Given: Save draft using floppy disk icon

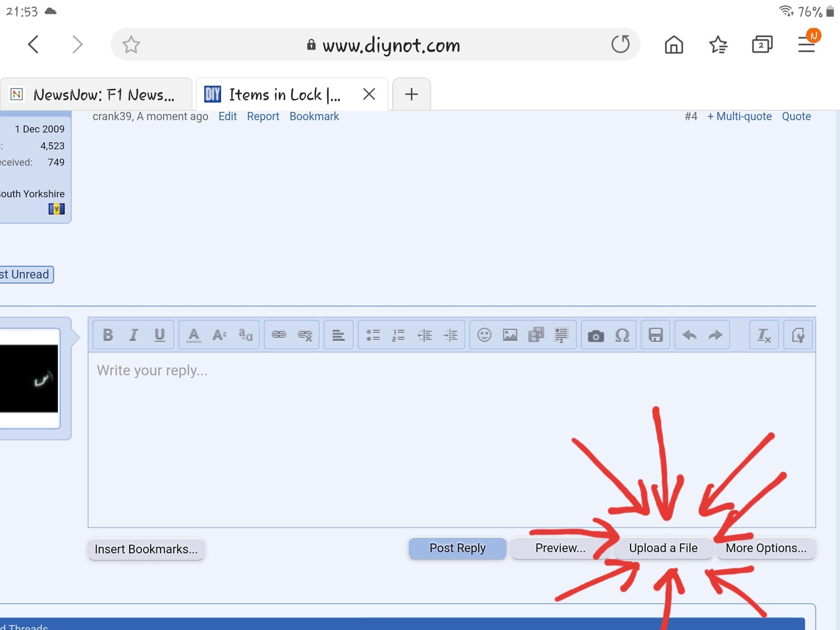Looking at the screenshot, I should [656, 335].
